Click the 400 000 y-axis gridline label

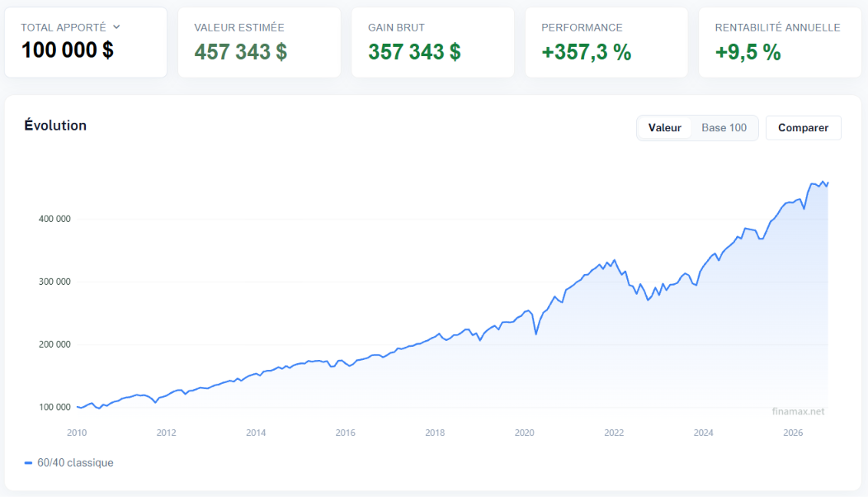(x=54, y=219)
